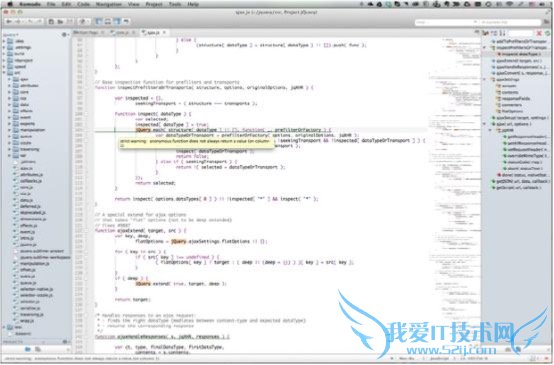Viewport: 554px width, 365px height.
Task: Expand the traversing folder arrow
Action: click(10, 149)
